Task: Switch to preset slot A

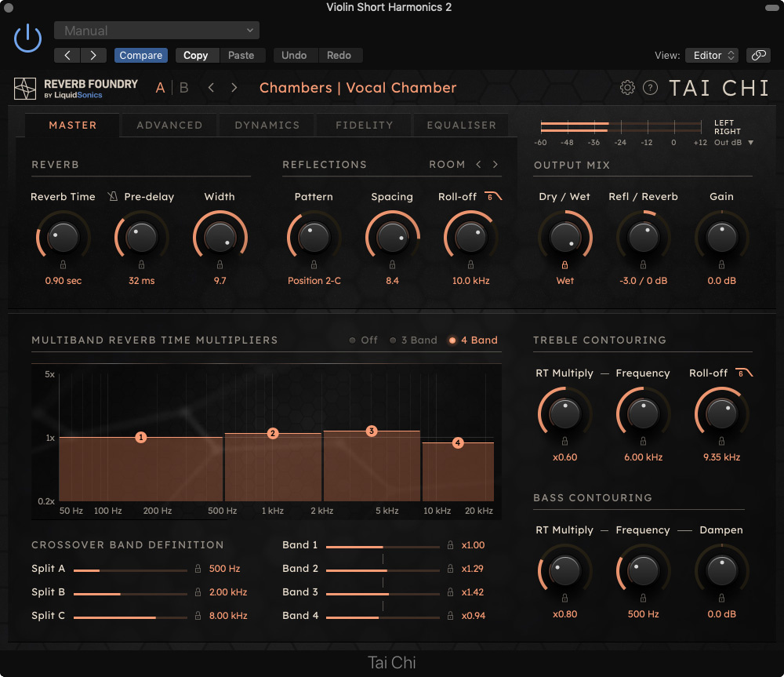Action: [160, 88]
